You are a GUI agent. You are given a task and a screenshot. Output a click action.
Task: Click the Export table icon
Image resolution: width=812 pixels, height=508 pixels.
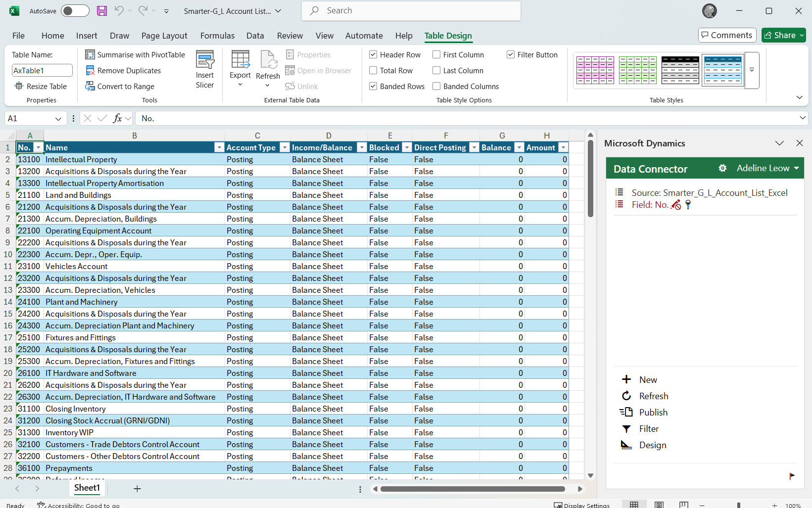(240, 59)
